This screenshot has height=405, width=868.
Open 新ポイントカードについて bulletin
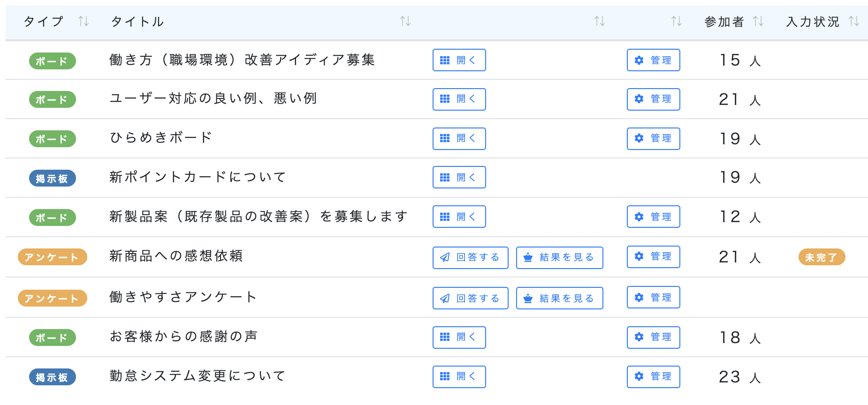tap(459, 177)
